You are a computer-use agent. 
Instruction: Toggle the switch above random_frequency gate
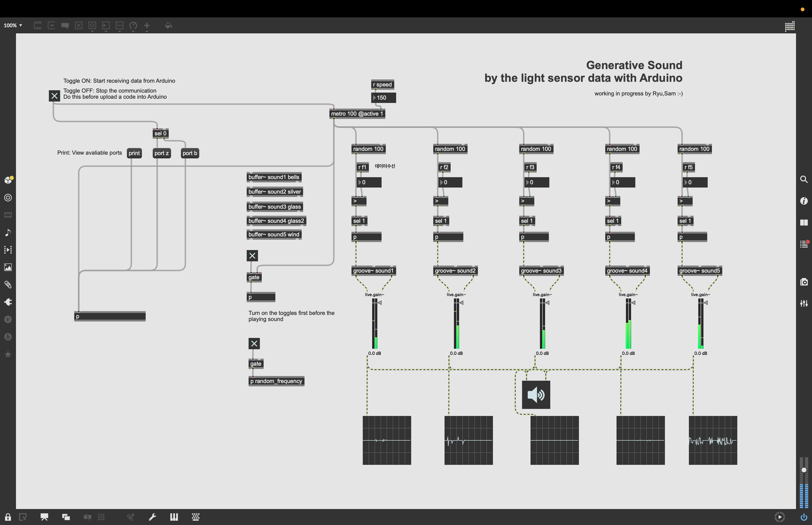[254, 343]
